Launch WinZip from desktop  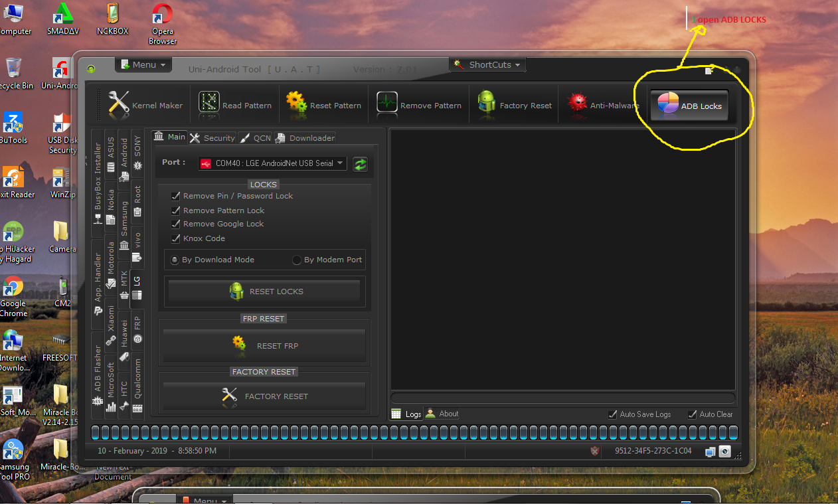[x=62, y=183]
